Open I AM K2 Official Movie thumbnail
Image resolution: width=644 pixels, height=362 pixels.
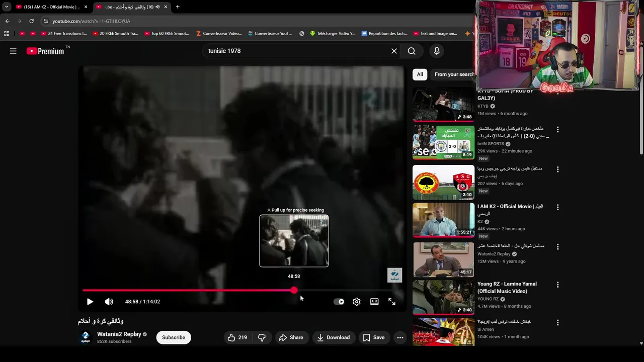(x=443, y=220)
